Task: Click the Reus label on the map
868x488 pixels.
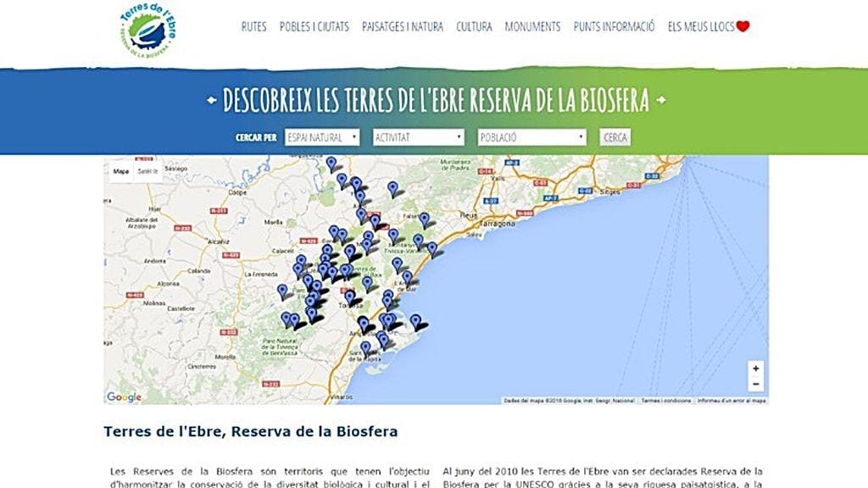Action: coord(468,214)
